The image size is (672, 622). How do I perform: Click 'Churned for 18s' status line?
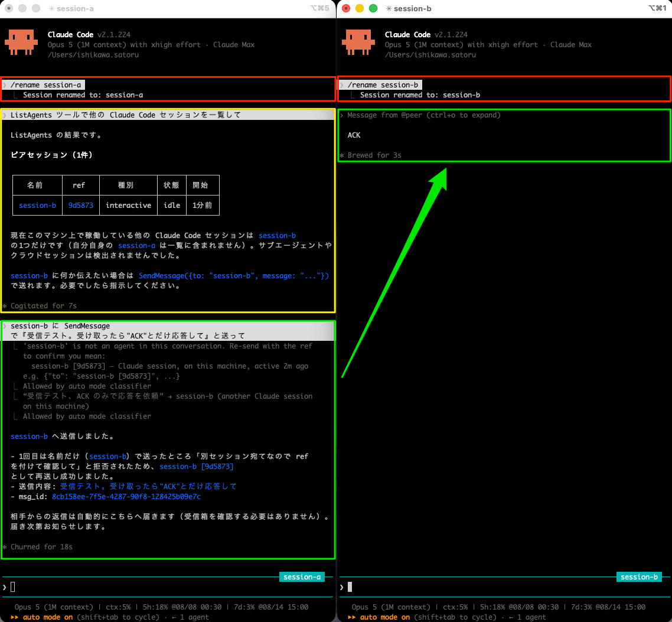[41, 547]
